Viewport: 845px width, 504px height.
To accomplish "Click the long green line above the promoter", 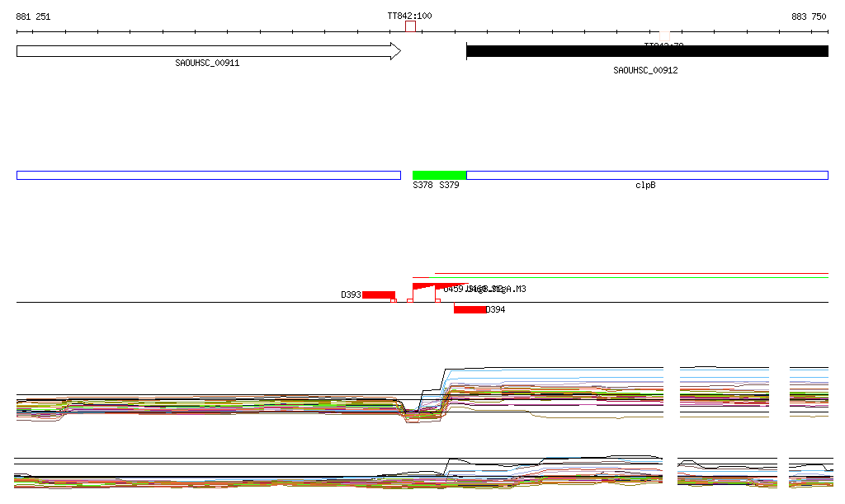I will pos(631,277).
